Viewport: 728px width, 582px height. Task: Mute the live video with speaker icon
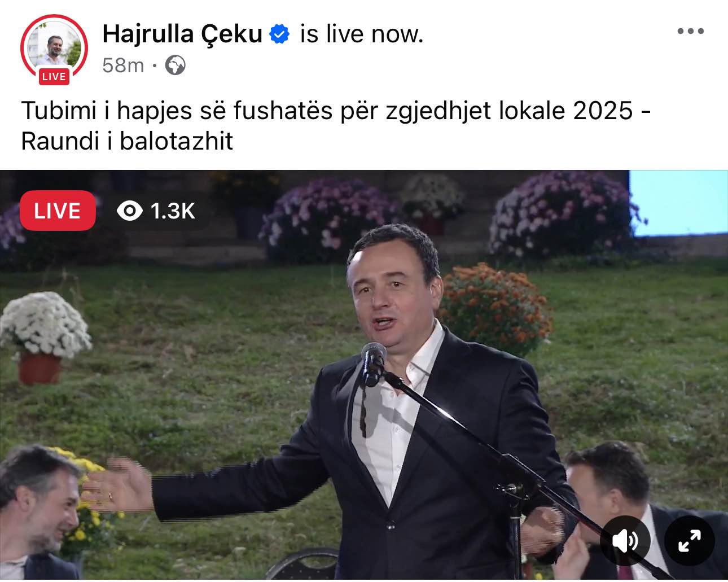click(625, 541)
